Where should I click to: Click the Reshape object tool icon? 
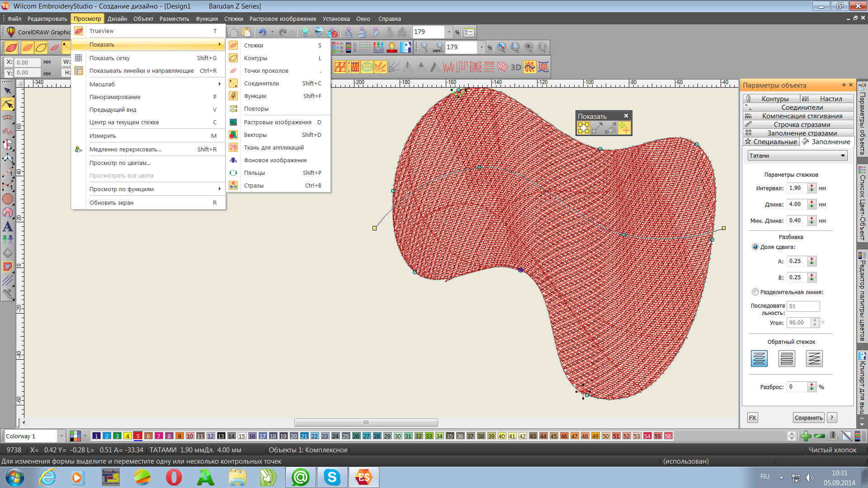point(8,104)
